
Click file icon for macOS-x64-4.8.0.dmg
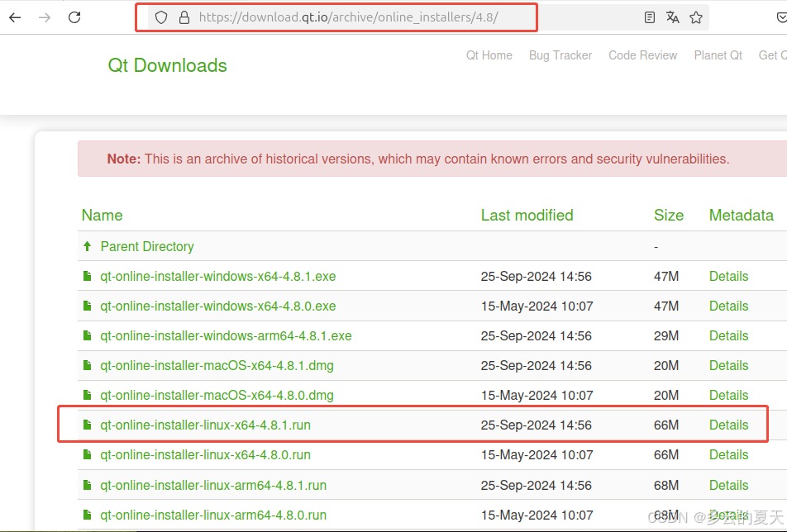click(88, 395)
